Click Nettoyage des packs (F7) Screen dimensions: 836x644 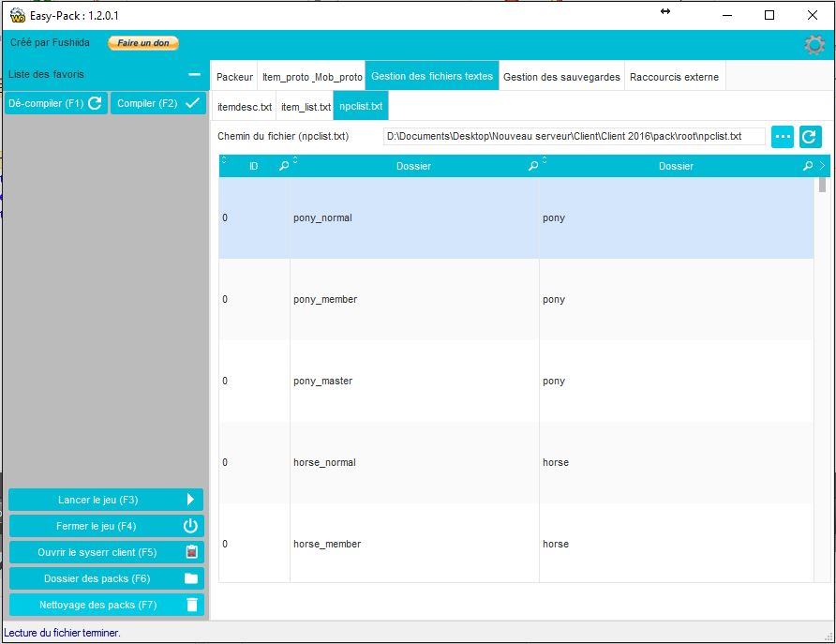(x=106, y=605)
